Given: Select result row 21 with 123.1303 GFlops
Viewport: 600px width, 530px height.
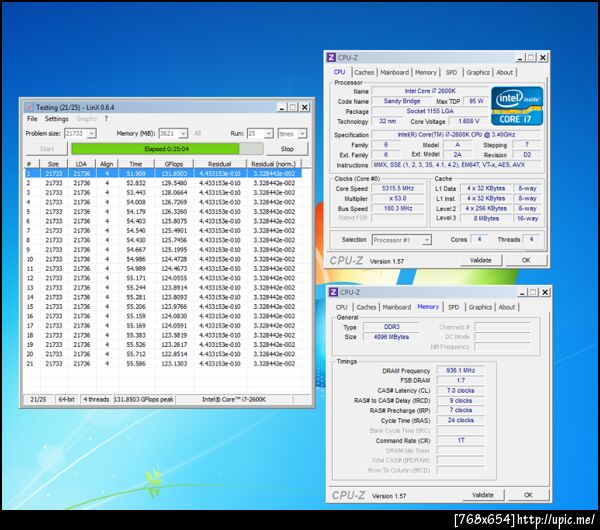Looking at the screenshot, I should pos(163,364).
